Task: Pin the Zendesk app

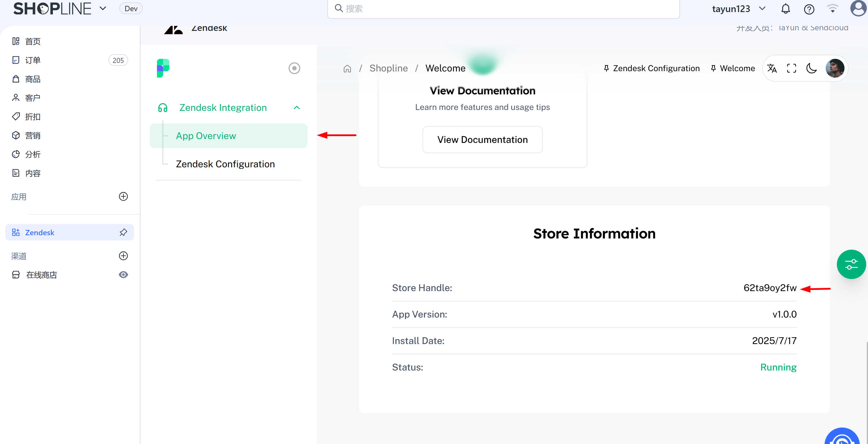Action: point(123,232)
